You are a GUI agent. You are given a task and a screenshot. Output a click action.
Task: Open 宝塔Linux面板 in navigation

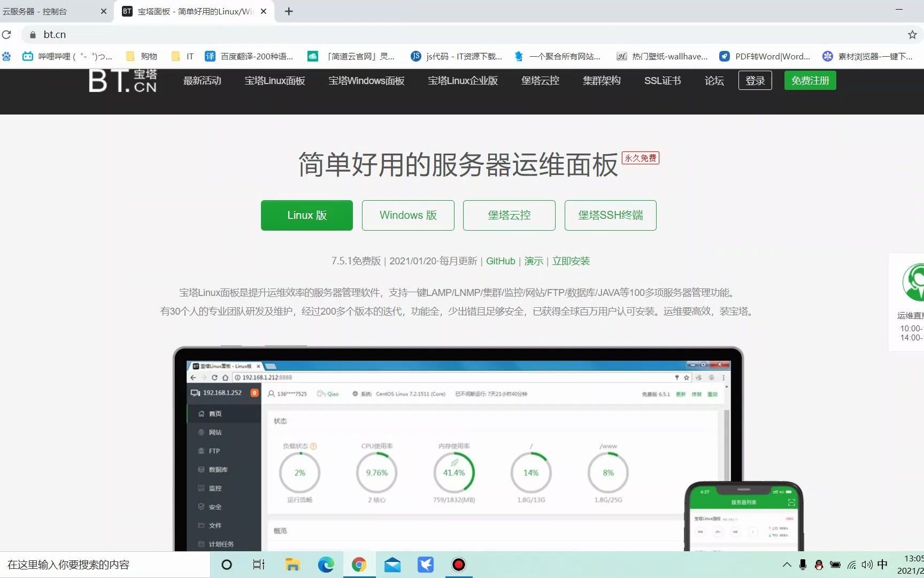pos(275,81)
